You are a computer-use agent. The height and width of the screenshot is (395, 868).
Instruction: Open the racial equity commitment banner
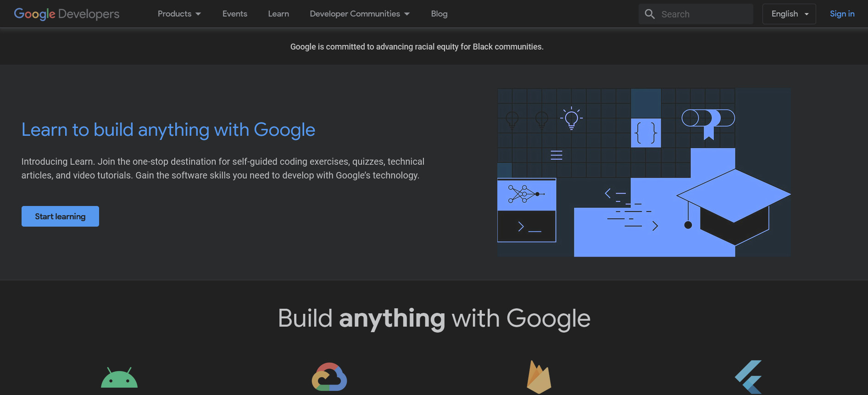coord(417,47)
